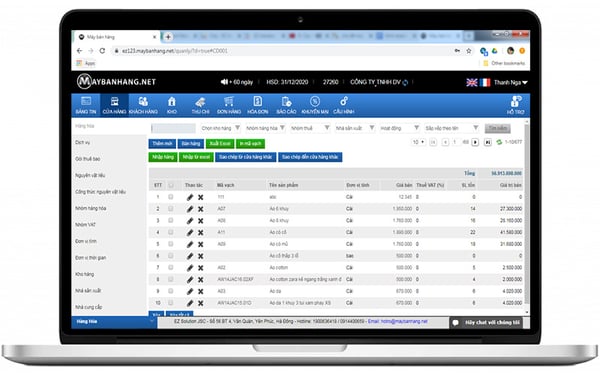600x375 pixels.
Task: Switch language via the UK flag
Action: [x=472, y=82]
